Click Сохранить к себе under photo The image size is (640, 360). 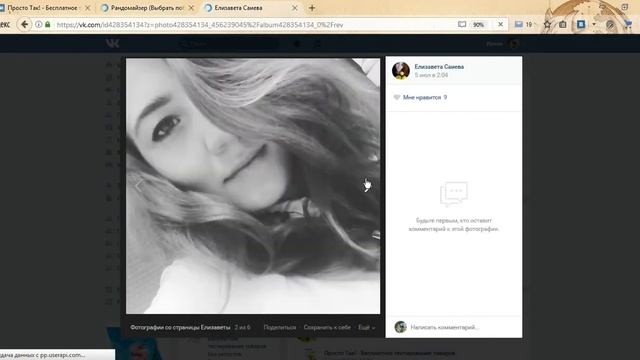(327, 327)
